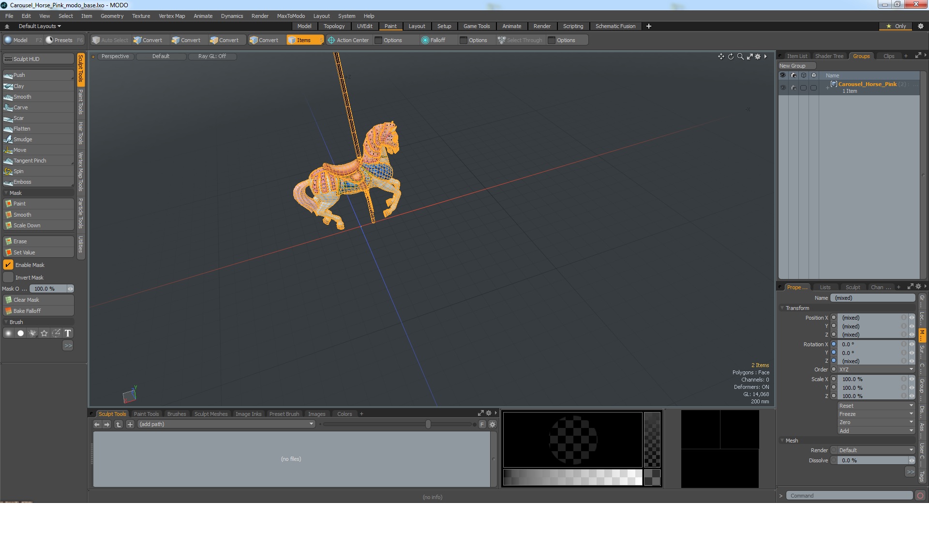The image size is (929, 560).
Task: Click the Perspective viewport button
Action: [x=115, y=57]
